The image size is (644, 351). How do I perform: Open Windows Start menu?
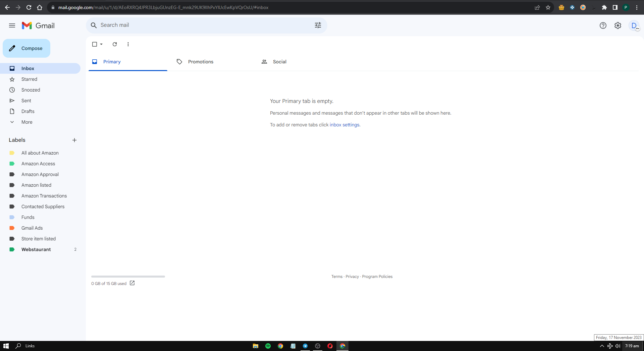click(x=6, y=346)
